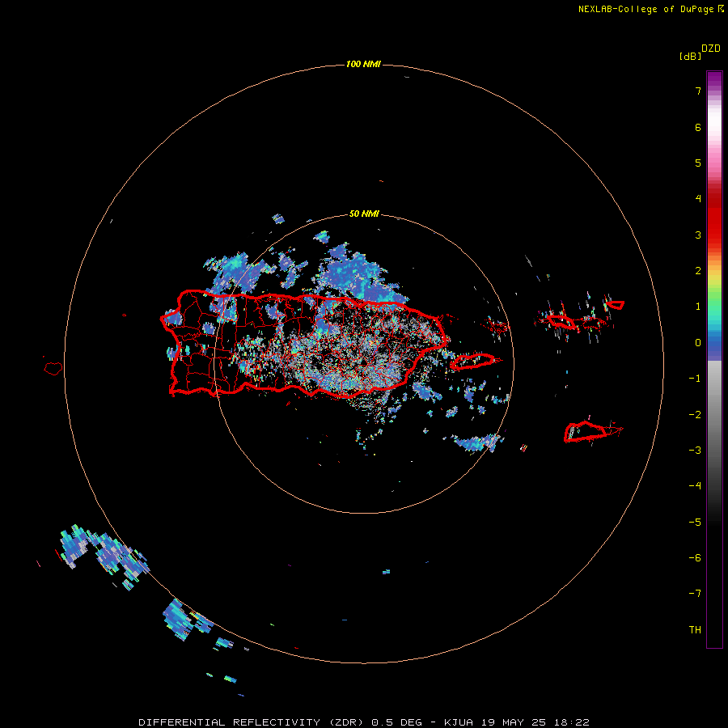Click the 3 value on the color scale

pos(698,235)
